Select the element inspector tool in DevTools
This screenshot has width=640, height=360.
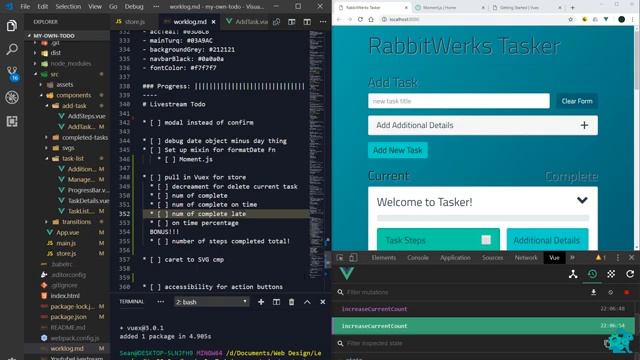340,258
